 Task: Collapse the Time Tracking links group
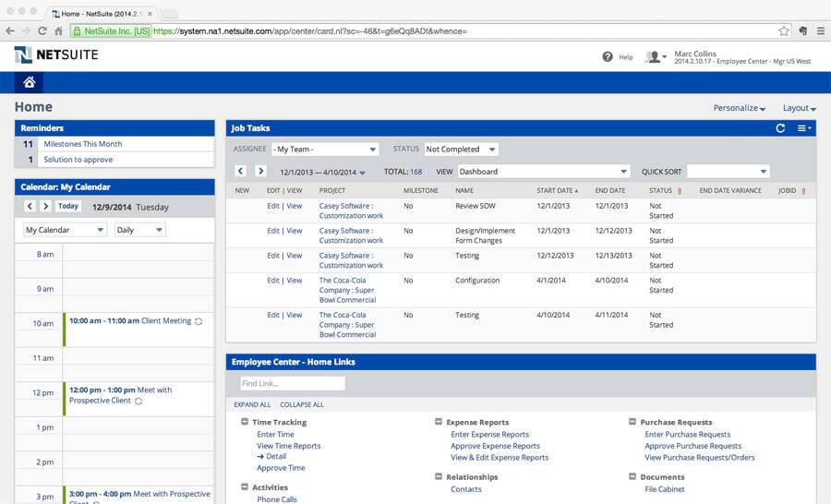tap(245, 422)
